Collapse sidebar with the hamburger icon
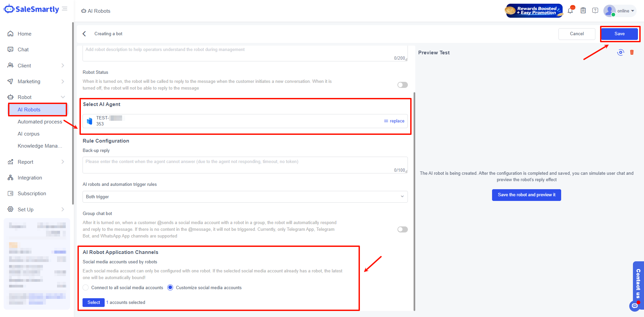644x317 pixels. (65, 9)
